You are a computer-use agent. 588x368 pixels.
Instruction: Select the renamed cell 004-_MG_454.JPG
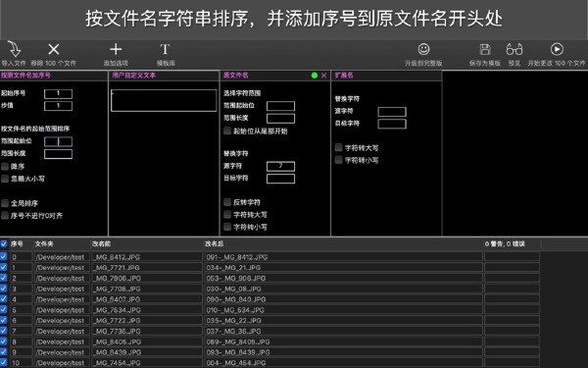[343, 363]
